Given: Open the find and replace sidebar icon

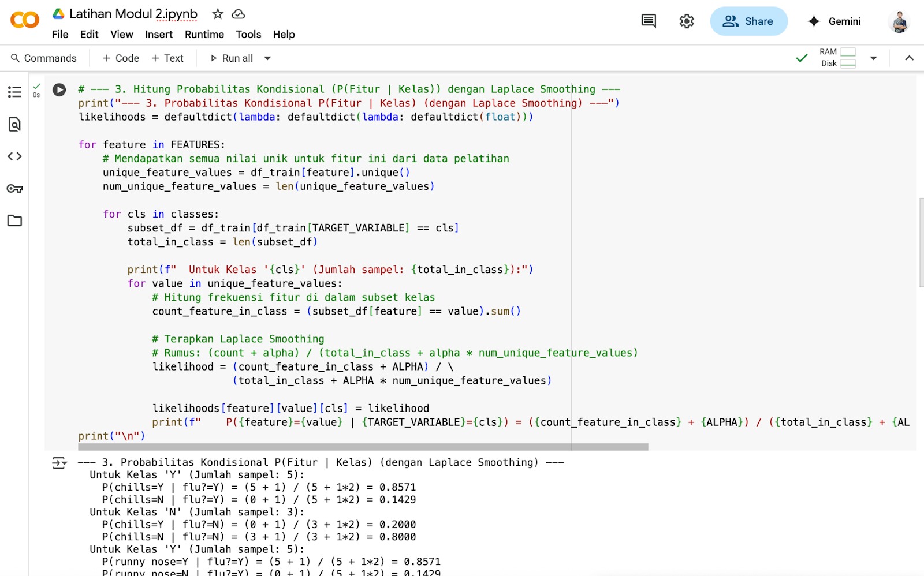Looking at the screenshot, I should pos(14,124).
